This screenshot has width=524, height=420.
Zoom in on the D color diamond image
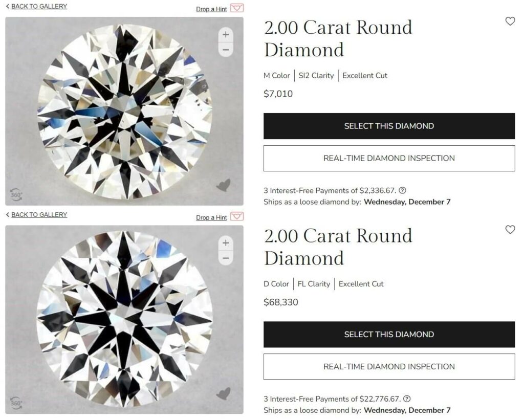pyautogui.click(x=225, y=244)
